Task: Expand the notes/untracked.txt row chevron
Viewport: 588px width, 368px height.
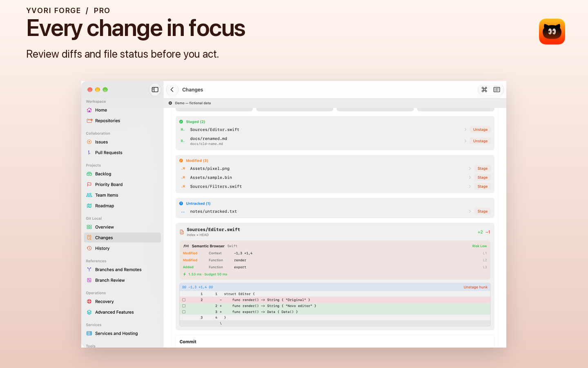Action: (x=470, y=211)
